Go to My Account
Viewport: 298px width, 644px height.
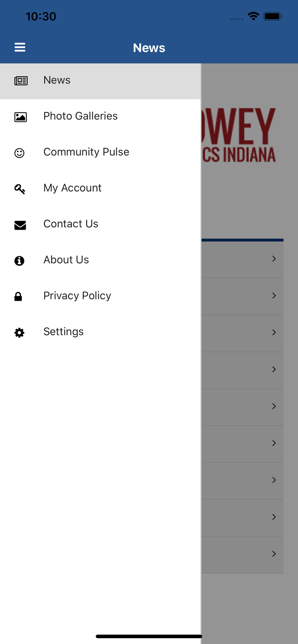tap(100, 189)
